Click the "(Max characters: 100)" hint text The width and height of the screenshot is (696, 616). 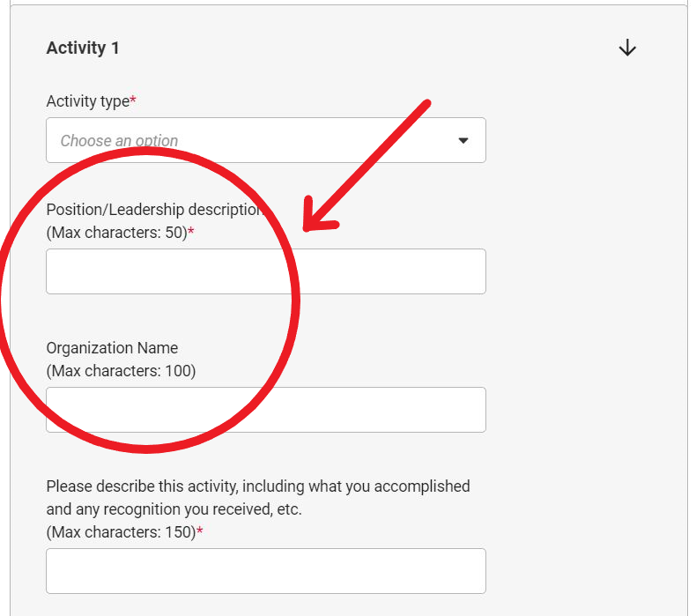121,371
